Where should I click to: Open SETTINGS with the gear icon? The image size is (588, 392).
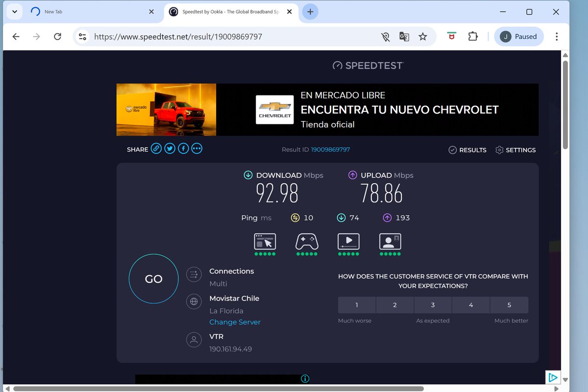point(515,150)
